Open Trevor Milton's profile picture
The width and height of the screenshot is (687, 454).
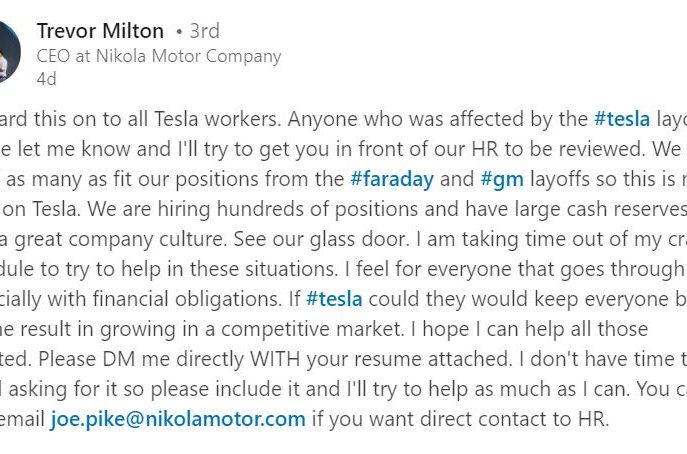coord(9,52)
